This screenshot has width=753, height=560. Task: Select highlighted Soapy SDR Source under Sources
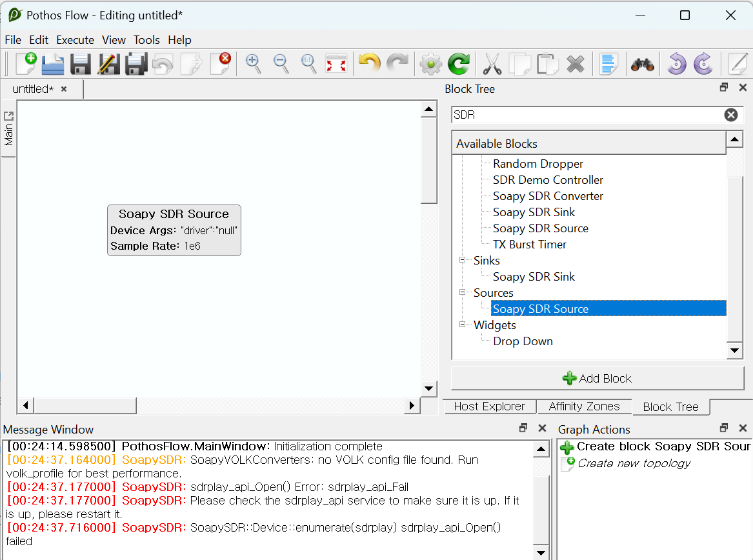tap(608, 309)
